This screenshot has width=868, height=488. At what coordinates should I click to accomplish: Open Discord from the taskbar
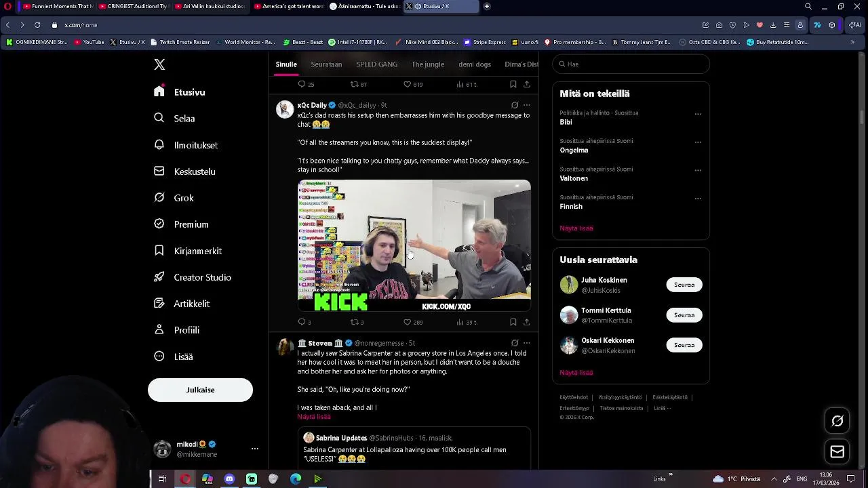click(x=229, y=479)
